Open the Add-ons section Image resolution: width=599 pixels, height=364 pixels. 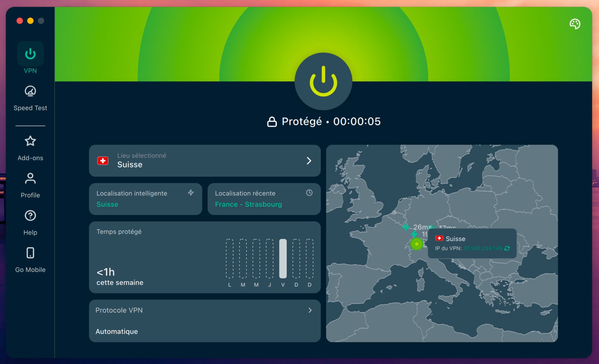(30, 147)
